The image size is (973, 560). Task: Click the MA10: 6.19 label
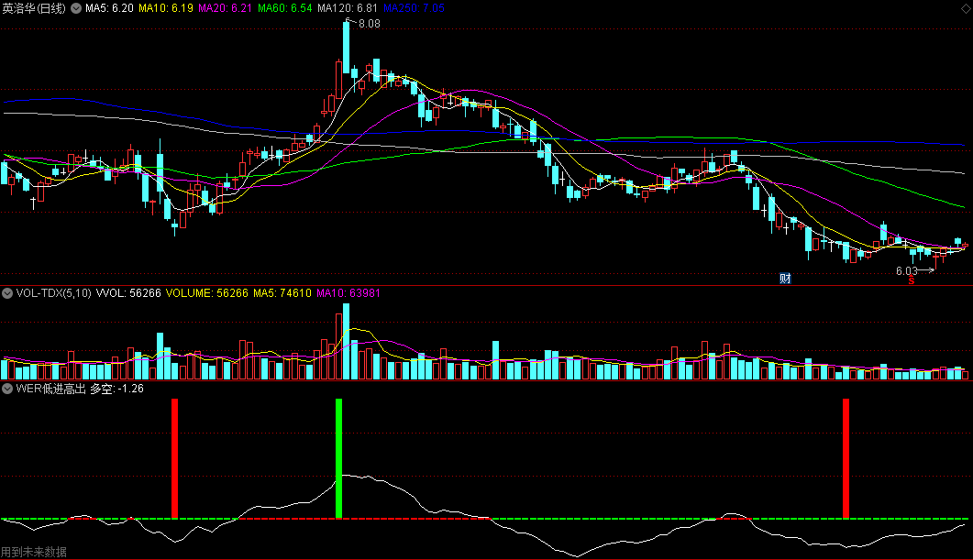click(x=166, y=8)
